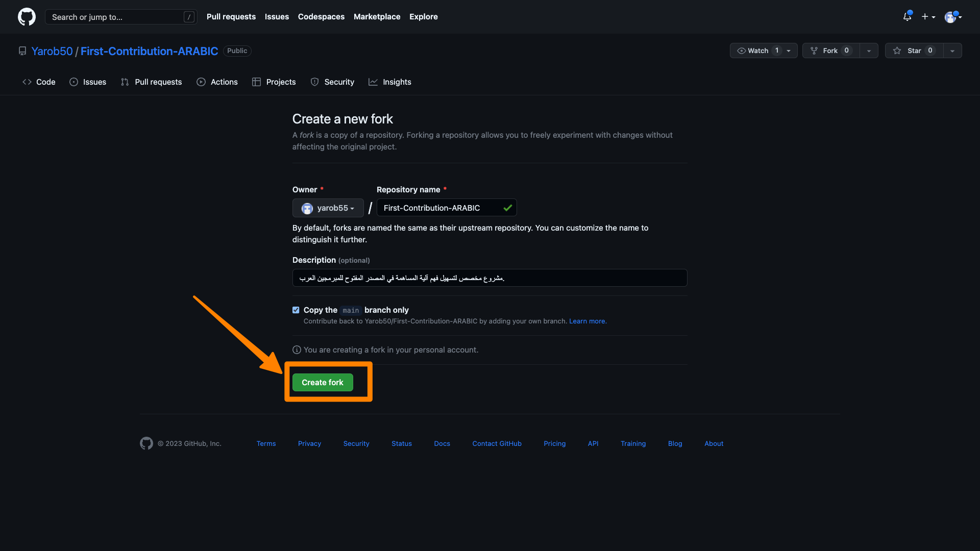The image size is (980, 551).
Task: Expand the Fork dropdown arrow
Action: click(x=869, y=51)
